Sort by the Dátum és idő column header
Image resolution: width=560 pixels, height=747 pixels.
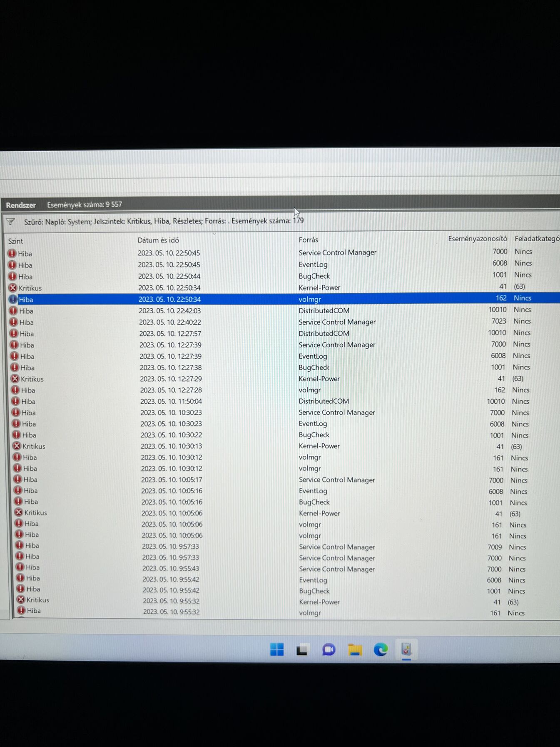[158, 240]
